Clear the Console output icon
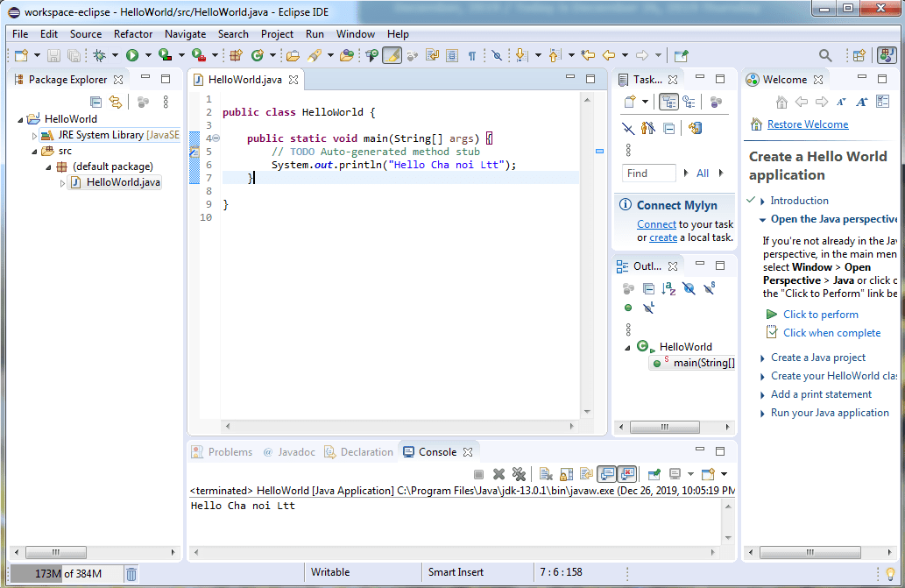Image resolution: width=905 pixels, height=588 pixels. click(546, 474)
